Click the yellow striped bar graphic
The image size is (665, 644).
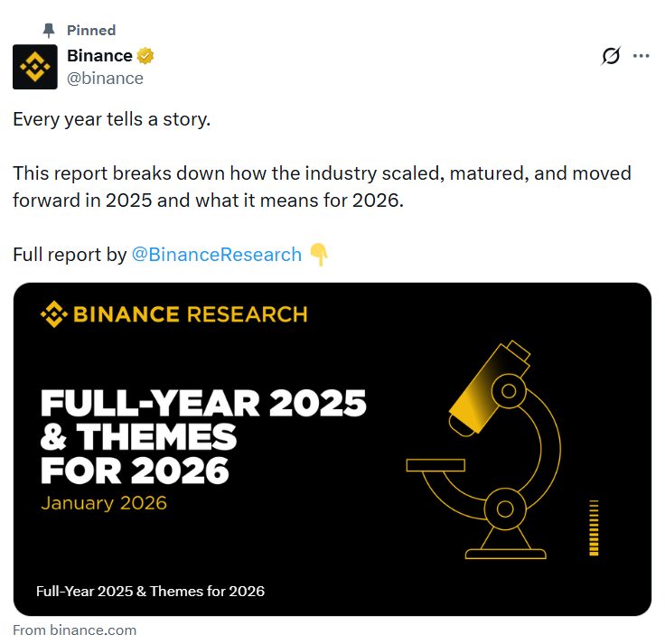coord(594,527)
